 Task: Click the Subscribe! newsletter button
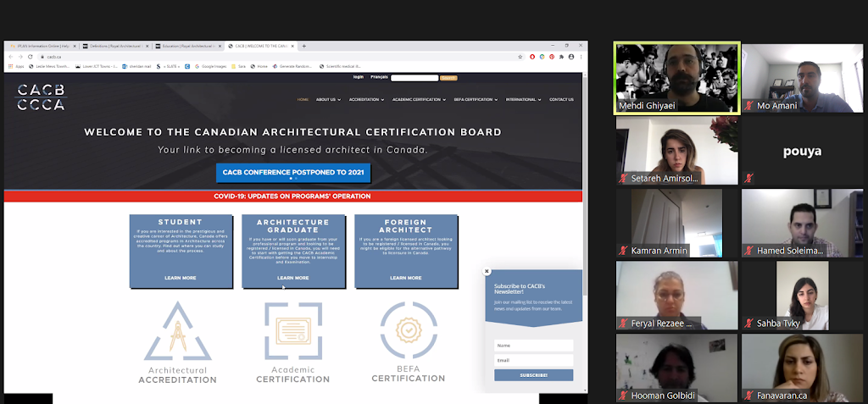pyautogui.click(x=534, y=375)
